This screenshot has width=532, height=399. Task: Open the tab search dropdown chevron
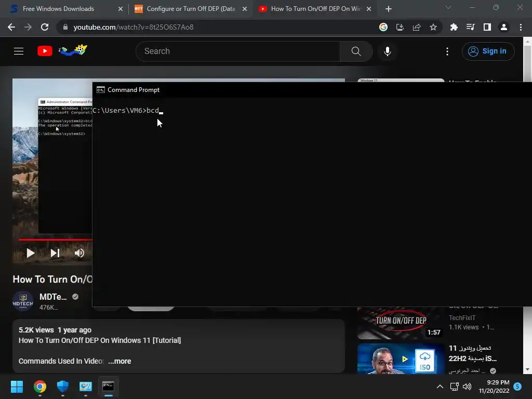(448, 7)
